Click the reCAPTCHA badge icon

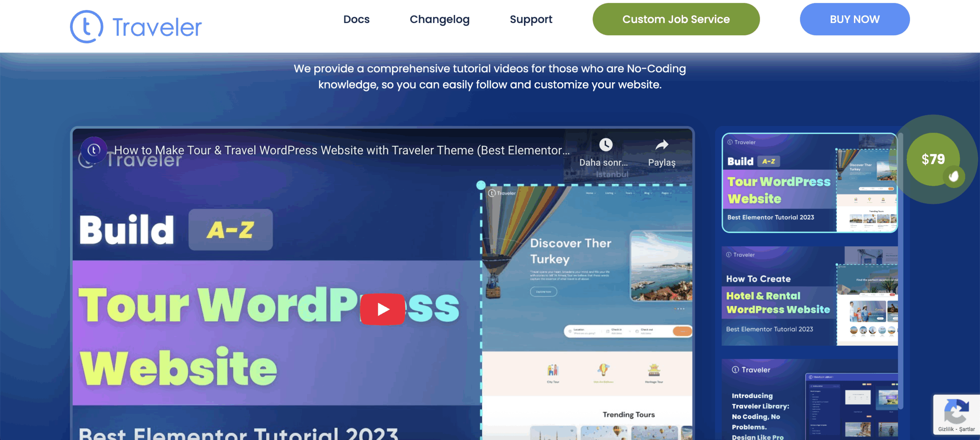pyautogui.click(x=956, y=411)
